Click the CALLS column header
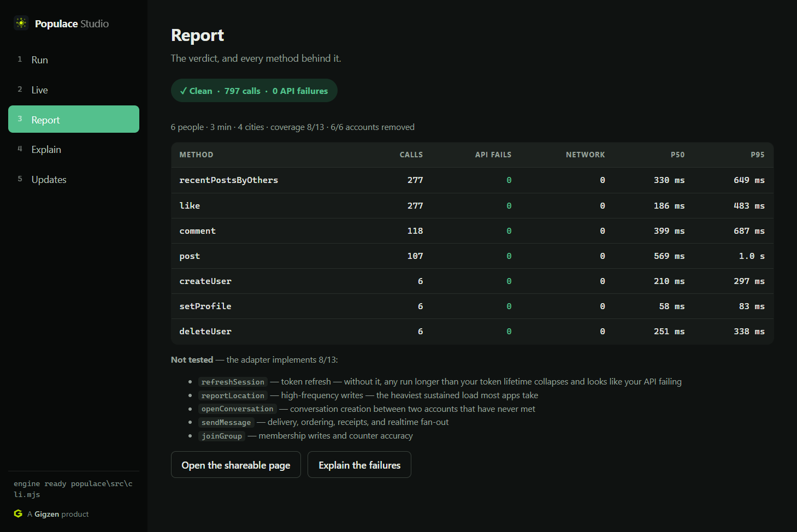 point(411,155)
